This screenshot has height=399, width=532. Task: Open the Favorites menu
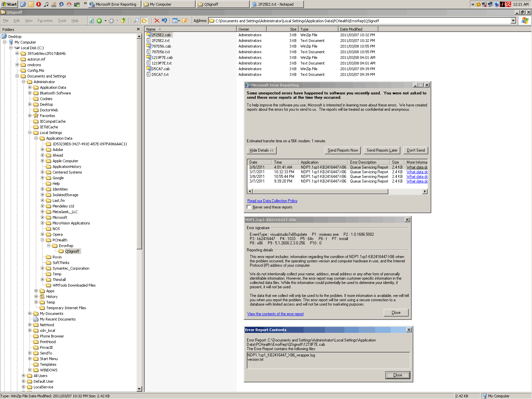coord(45,21)
